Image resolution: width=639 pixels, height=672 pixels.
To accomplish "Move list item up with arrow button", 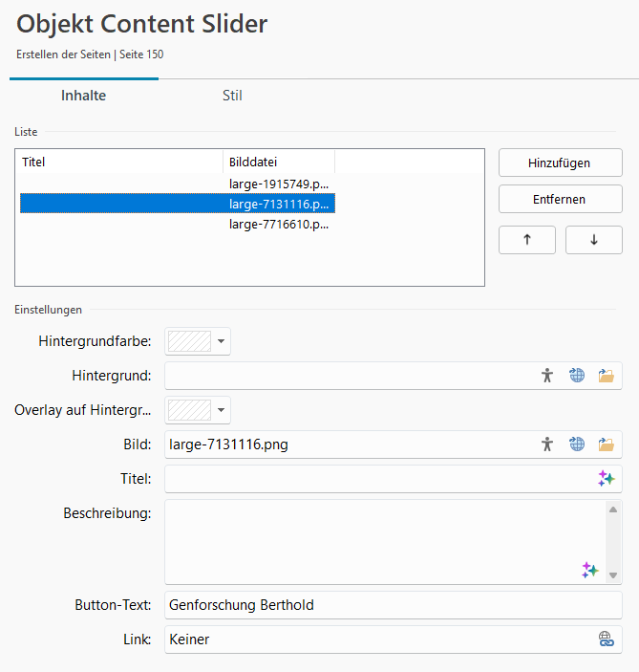I will click(x=527, y=240).
